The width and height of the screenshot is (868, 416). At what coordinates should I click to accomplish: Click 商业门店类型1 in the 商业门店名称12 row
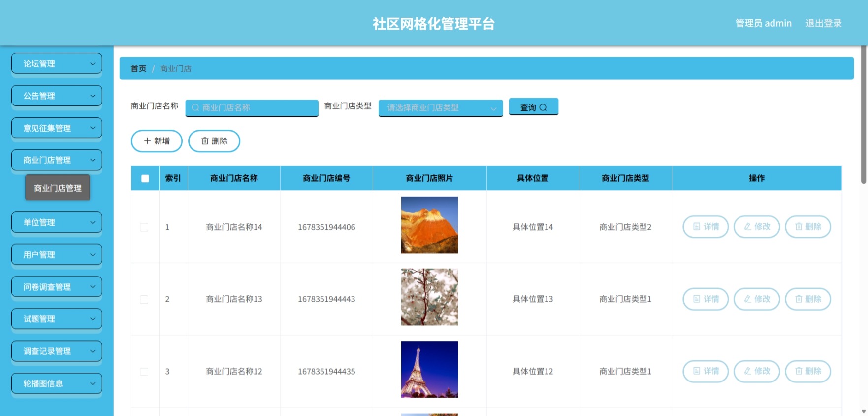pos(625,372)
